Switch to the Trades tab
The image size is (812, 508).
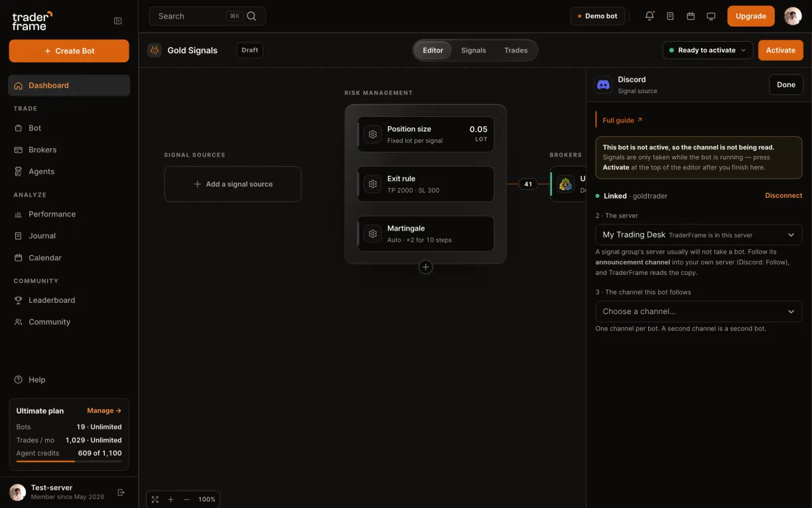(x=516, y=50)
